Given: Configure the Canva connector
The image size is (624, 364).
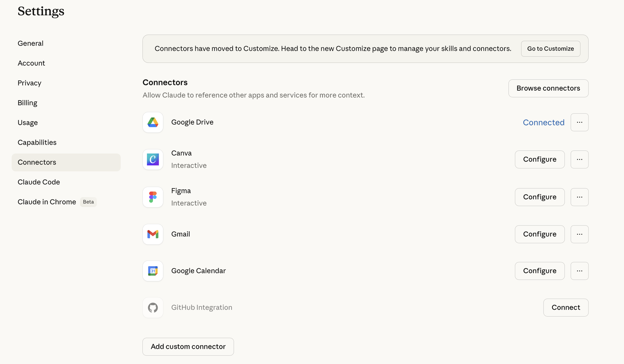Looking at the screenshot, I should tap(539, 159).
